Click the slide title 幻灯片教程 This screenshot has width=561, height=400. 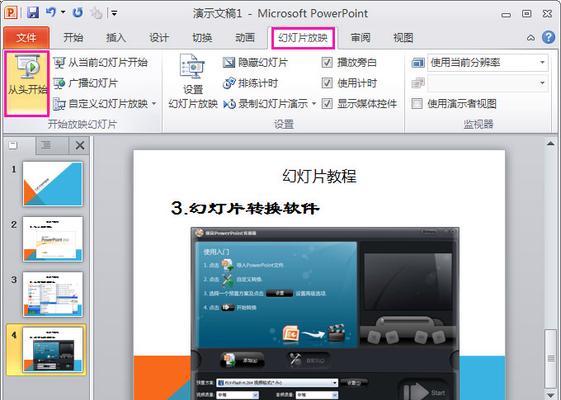(x=319, y=176)
